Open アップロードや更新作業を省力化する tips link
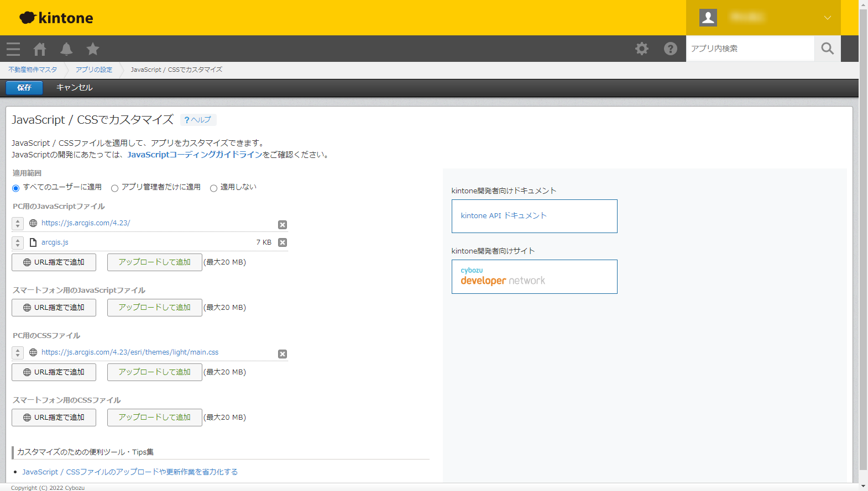 tap(130, 472)
